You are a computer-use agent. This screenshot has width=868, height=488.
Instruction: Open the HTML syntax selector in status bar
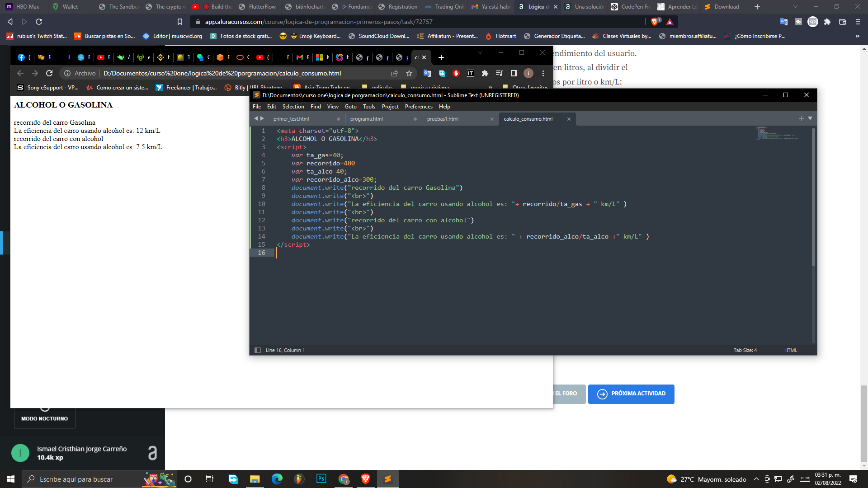pos(791,350)
